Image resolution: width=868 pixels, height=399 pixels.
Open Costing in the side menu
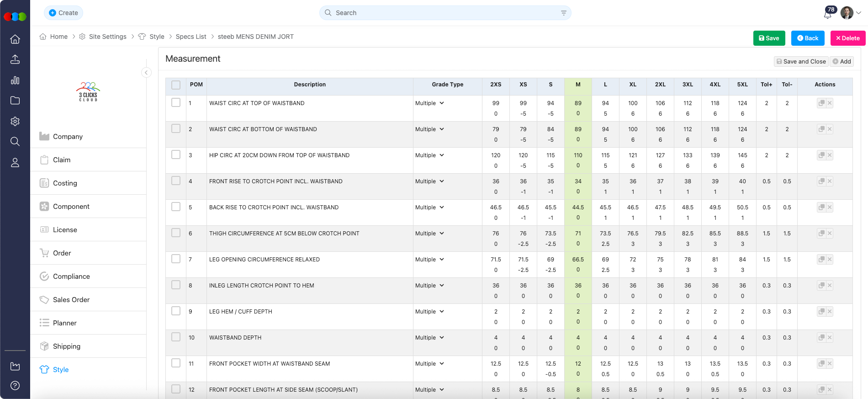(65, 183)
